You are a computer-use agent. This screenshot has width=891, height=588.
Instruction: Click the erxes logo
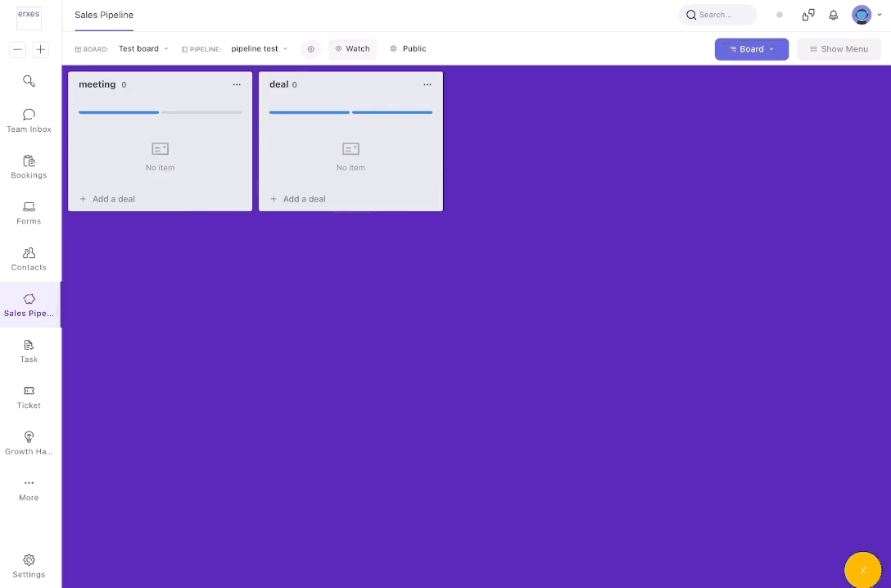pos(29,17)
